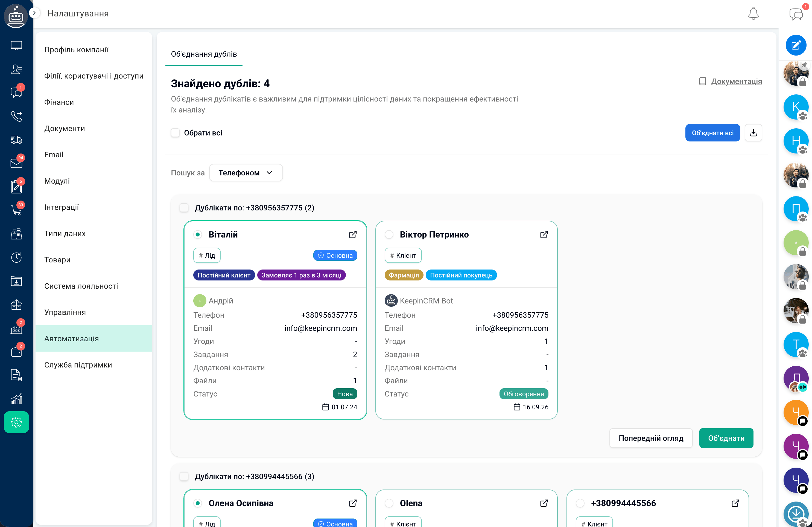Viewport: 812px width, 527px height.
Task: Click the Постійний покупець tag
Action: (x=461, y=275)
